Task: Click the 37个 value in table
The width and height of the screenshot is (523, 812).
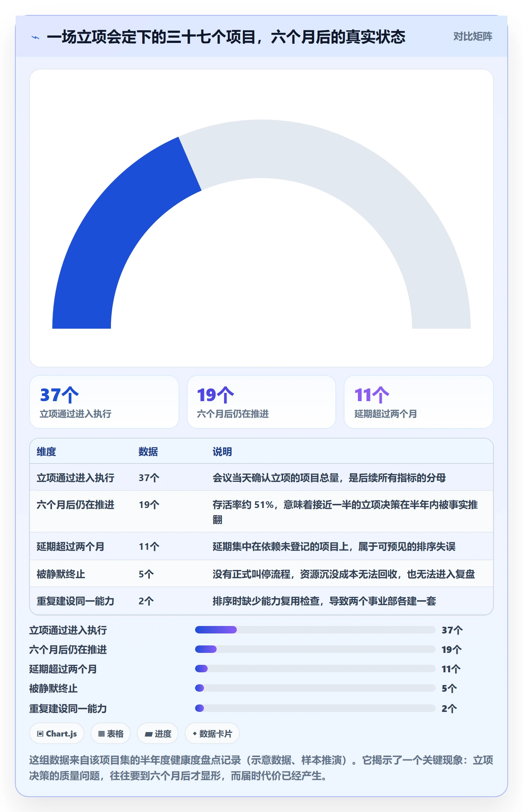Action: pos(149,478)
